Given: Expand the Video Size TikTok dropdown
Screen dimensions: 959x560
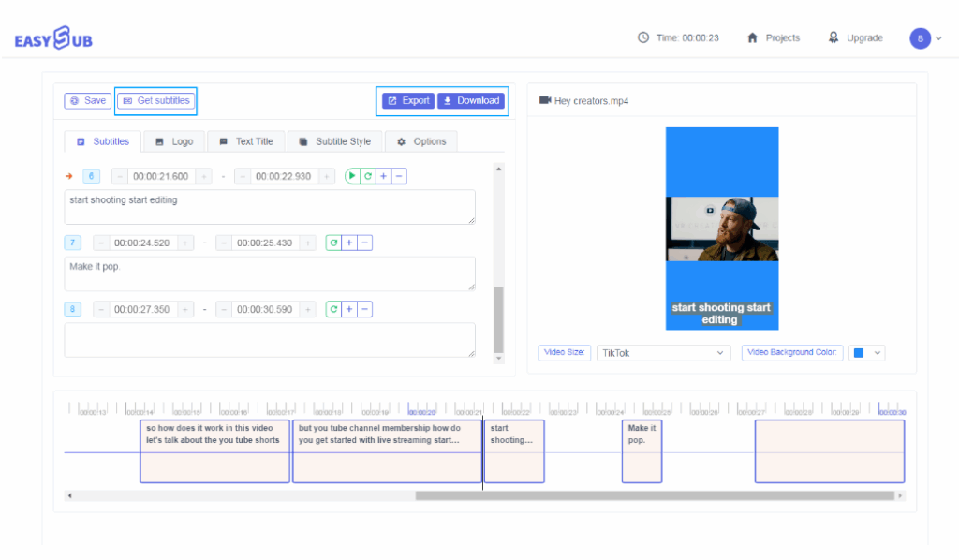Looking at the screenshot, I should 663,353.
